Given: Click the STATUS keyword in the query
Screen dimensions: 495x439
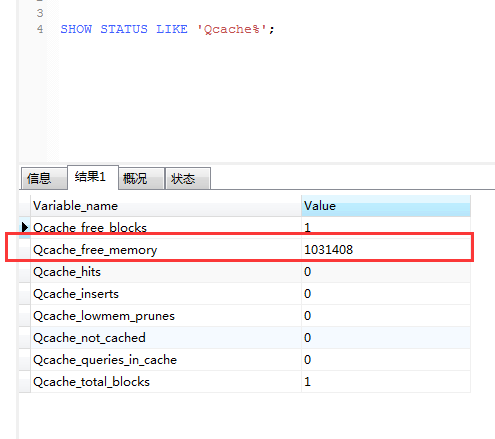Looking at the screenshot, I should click(124, 29).
